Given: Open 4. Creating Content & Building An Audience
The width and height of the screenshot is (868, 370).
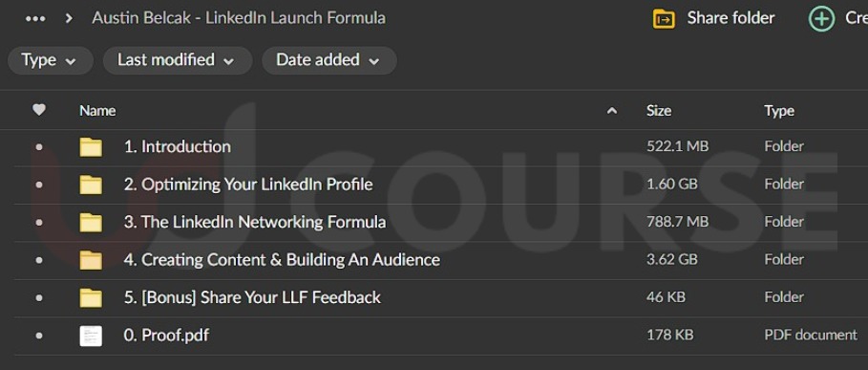Looking at the screenshot, I should (282, 260).
